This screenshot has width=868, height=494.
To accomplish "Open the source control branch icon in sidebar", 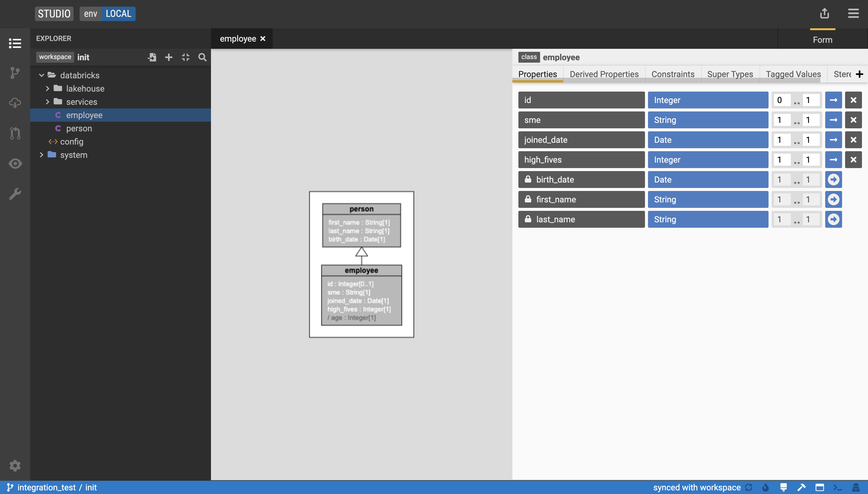I will (x=14, y=73).
